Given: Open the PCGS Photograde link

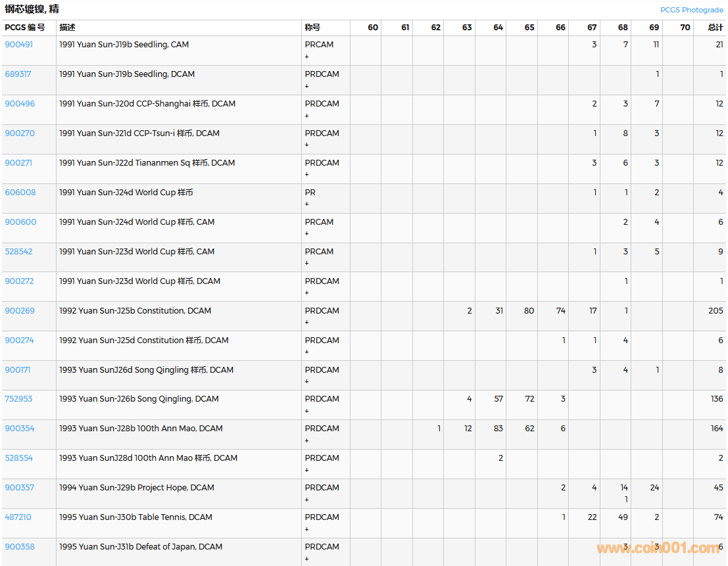Looking at the screenshot, I should pos(691,10).
